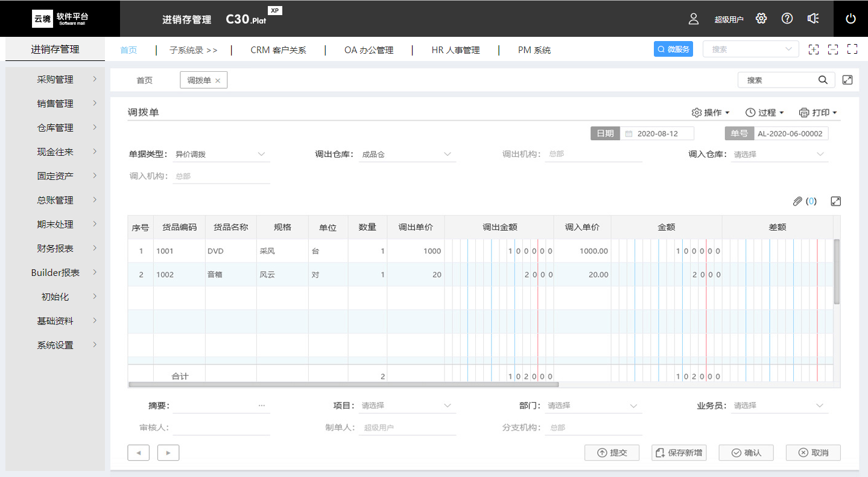Viewport: 868px width, 477px height.
Task: Open the settings gear in header
Action: (761, 19)
